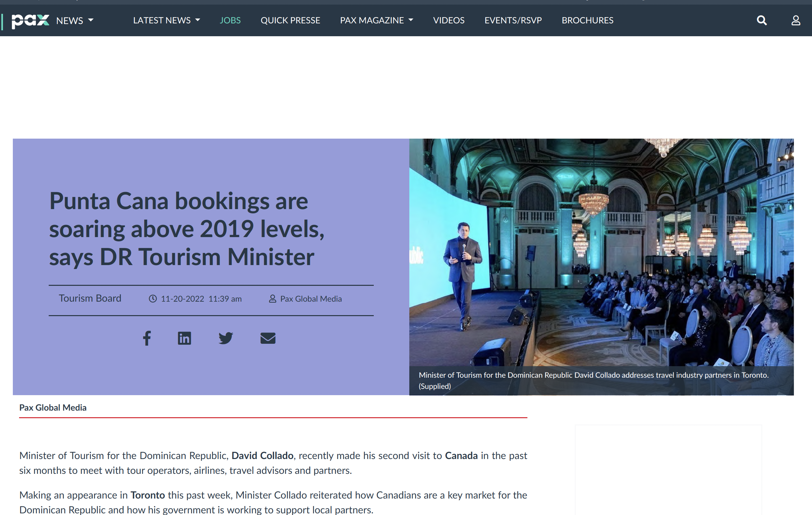Open EVENTS/RSVP in navigation
This screenshot has height=515, width=812.
(x=513, y=20)
